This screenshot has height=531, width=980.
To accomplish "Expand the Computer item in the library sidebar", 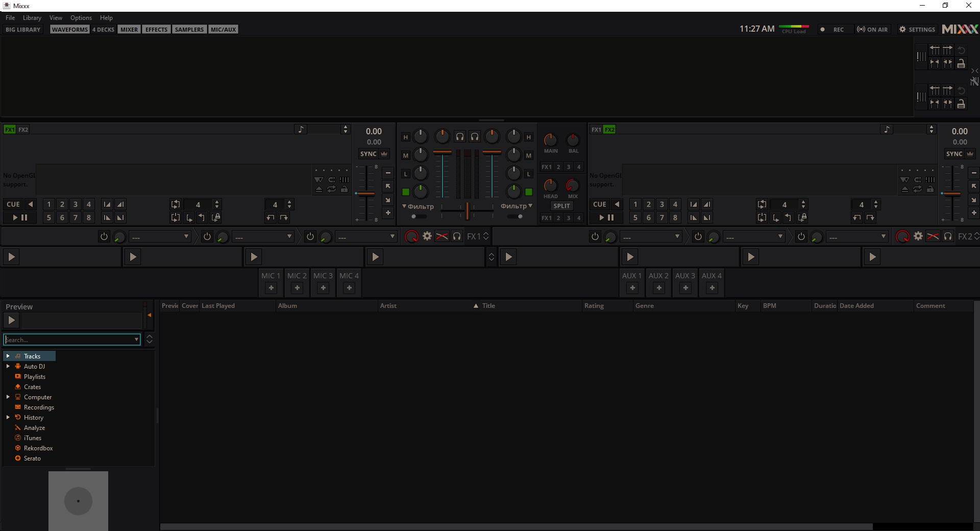I will pyautogui.click(x=9, y=397).
